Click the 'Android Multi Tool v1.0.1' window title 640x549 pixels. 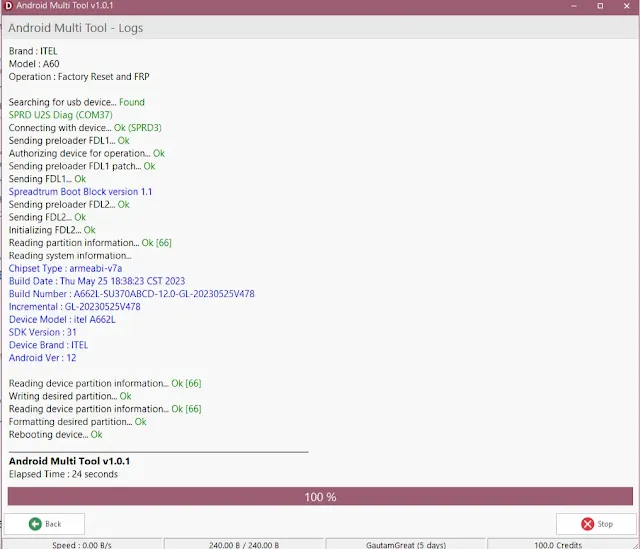(x=64, y=6)
